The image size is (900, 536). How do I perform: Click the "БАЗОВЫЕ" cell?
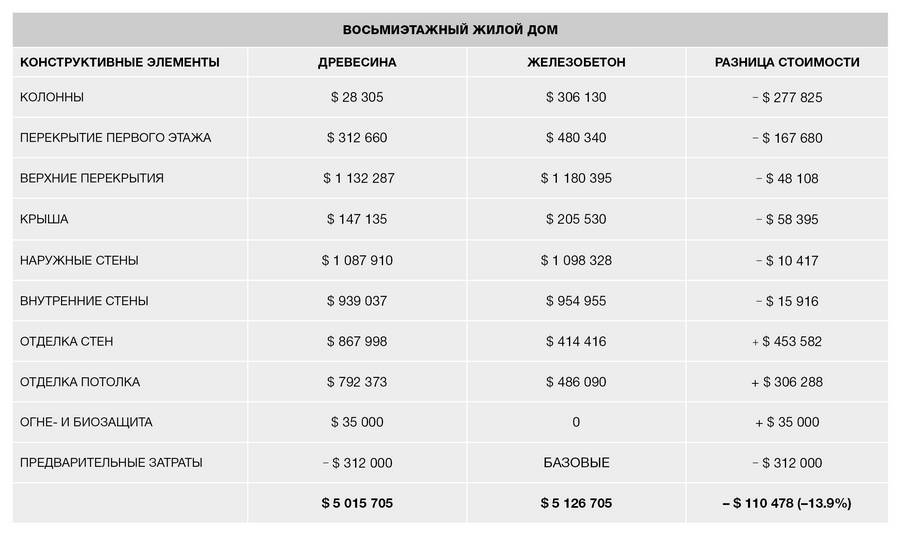[x=576, y=463]
